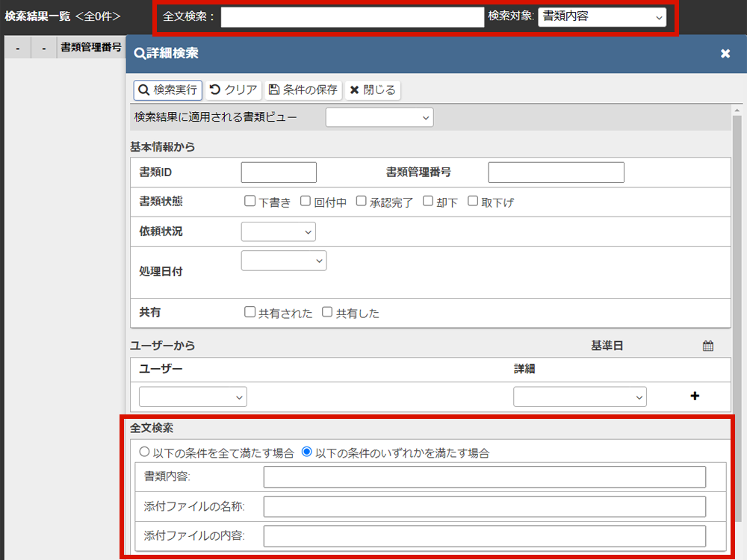The height and width of the screenshot is (560, 747).
Task: Click the plus icon to add user row
Action: coord(695,396)
